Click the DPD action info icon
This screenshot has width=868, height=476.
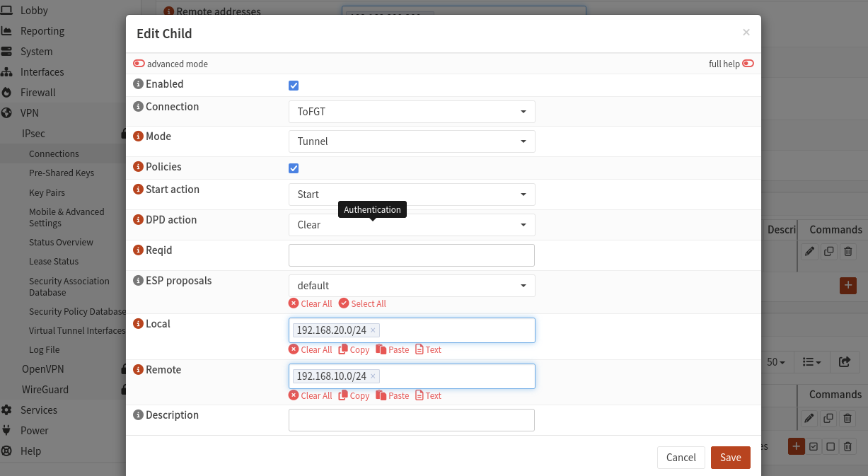(139, 220)
